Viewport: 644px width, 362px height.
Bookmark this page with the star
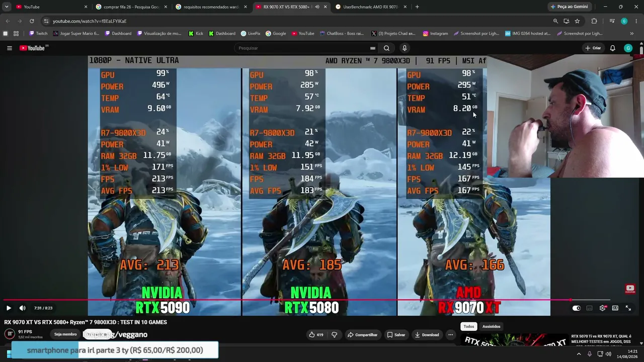coord(577,21)
